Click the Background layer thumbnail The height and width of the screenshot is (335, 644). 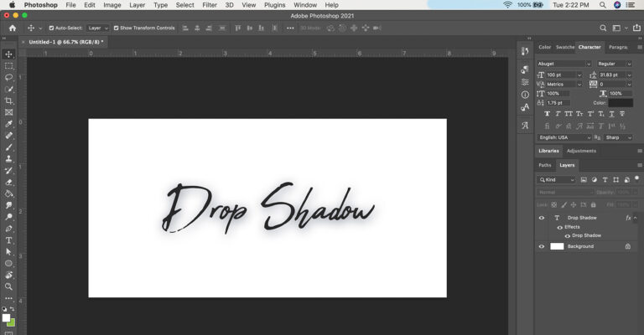557,246
